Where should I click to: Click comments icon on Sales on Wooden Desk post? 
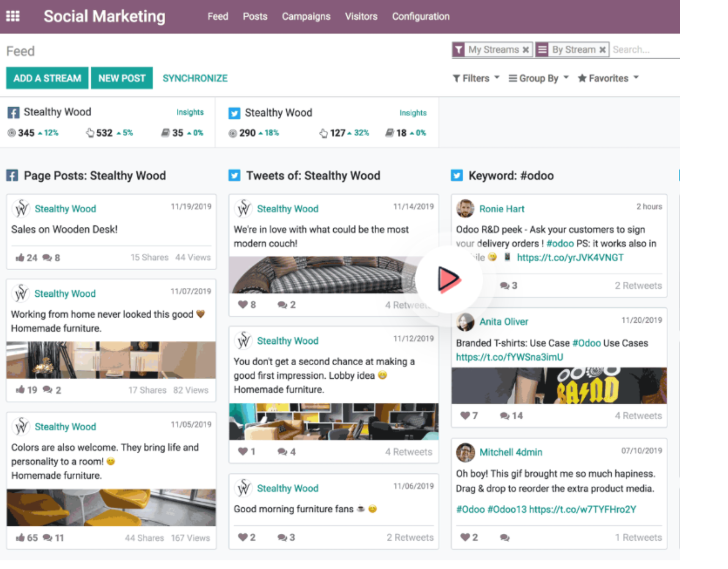(x=47, y=258)
